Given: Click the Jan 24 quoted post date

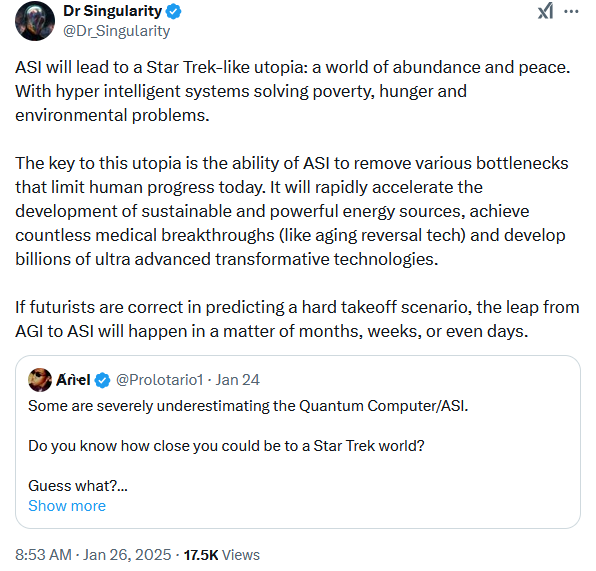Looking at the screenshot, I should 238,380.
